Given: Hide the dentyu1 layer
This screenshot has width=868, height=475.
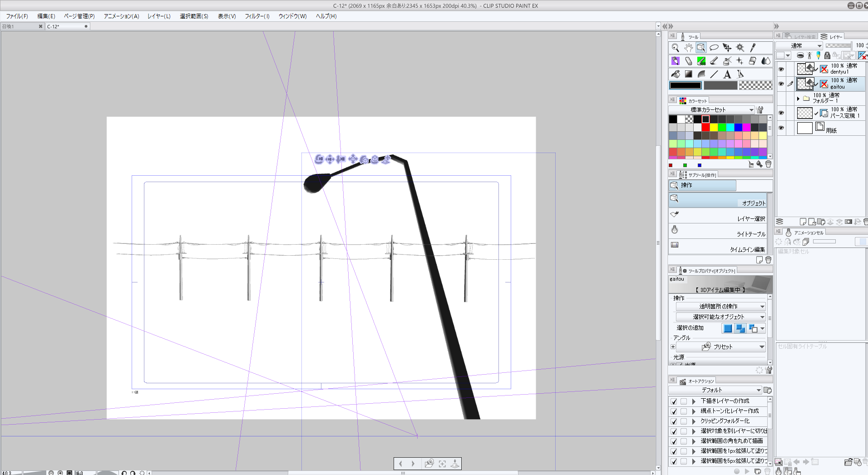Looking at the screenshot, I should (x=781, y=69).
